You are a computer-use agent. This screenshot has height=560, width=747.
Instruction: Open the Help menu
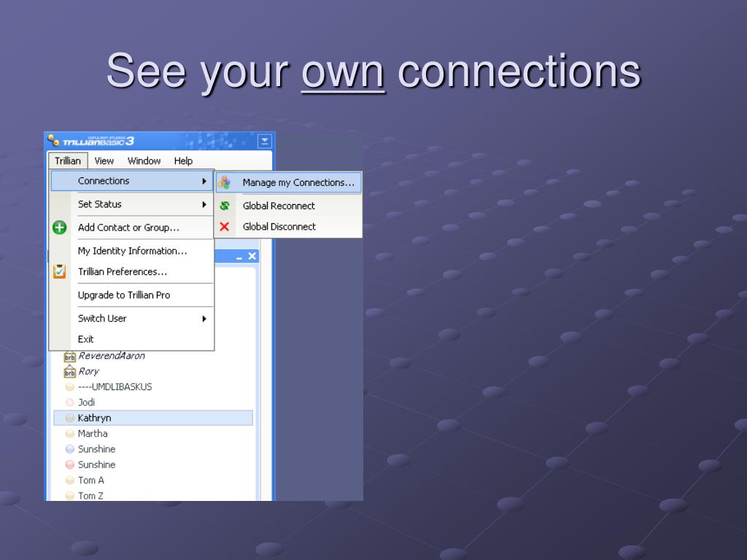[183, 161]
